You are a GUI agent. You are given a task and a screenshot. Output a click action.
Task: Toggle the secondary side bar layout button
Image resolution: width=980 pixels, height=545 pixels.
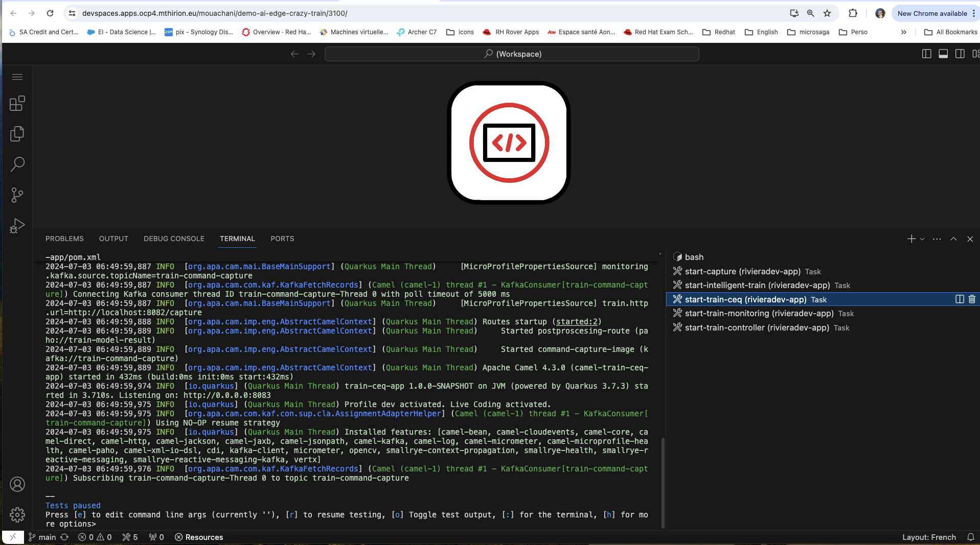tap(960, 54)
